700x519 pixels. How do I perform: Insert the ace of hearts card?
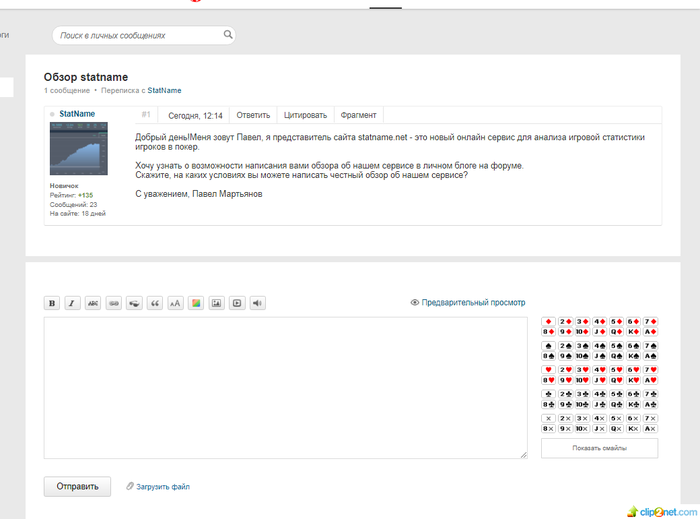click(650, 380)
